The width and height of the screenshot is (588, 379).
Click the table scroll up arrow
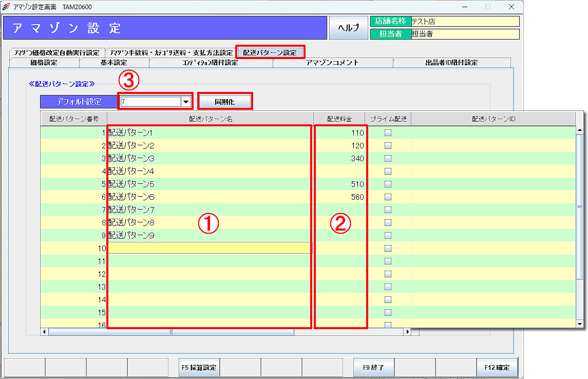[580, 130]
